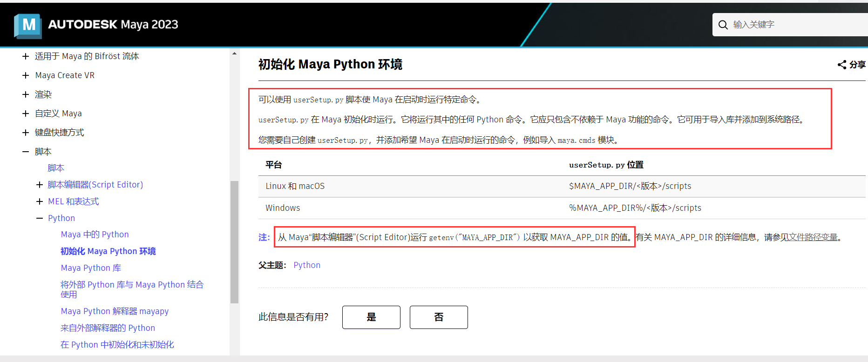
Task: Click the Linux 和 macOS table cell
Action: pyautogui.click(x=295, y=186)
